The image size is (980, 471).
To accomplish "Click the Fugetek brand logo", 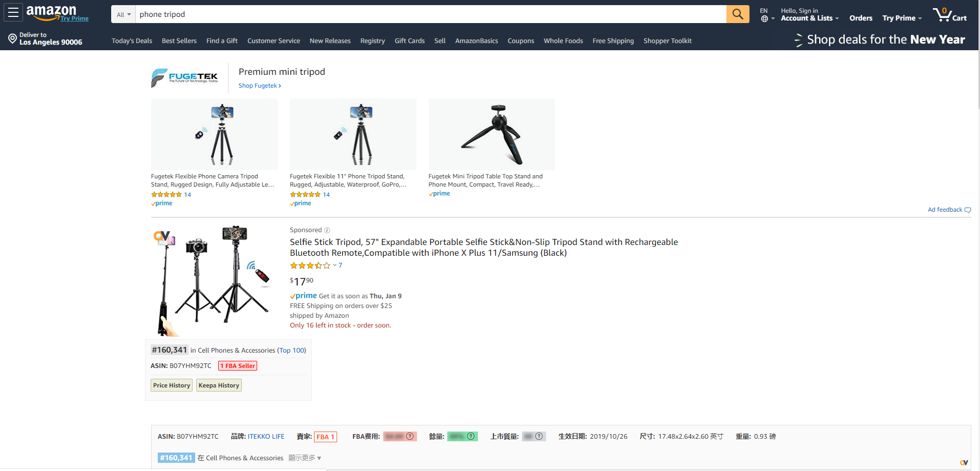I will pos(185,77).
